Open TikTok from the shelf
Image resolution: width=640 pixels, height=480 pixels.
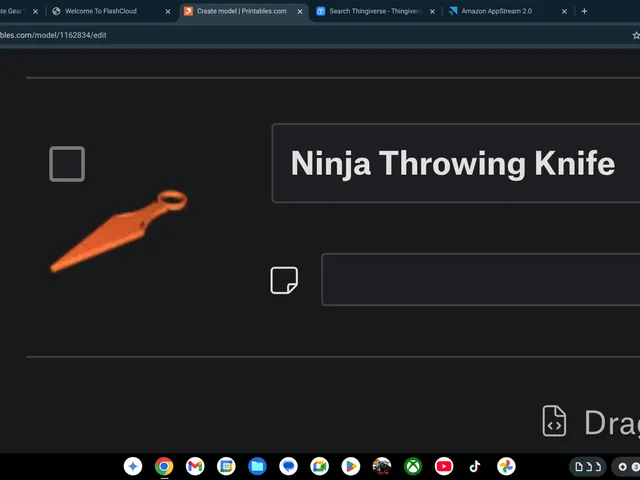pyautogui.click(x=475, y=466)
